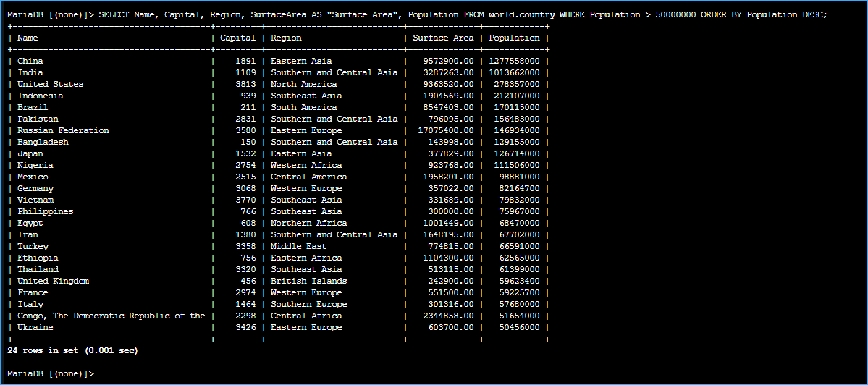Click the Region column header
Screen dimensions: 868x385
pos(286,38)
